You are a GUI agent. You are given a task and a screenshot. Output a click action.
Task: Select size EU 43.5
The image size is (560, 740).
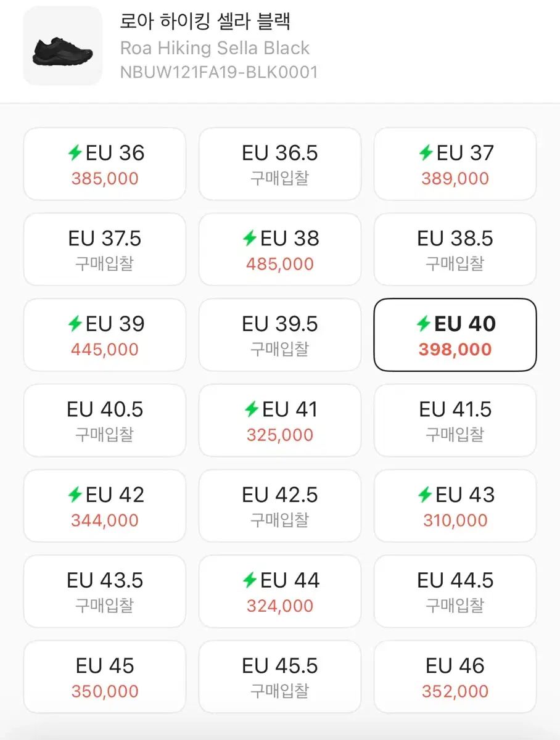[105, 591]
